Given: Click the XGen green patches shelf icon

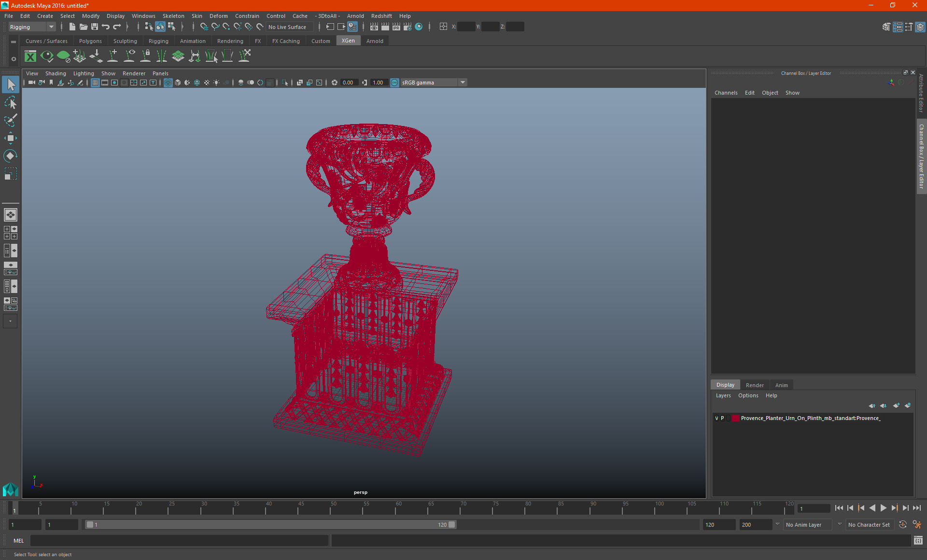Looking at the screenshot, I should click(178, 56).
